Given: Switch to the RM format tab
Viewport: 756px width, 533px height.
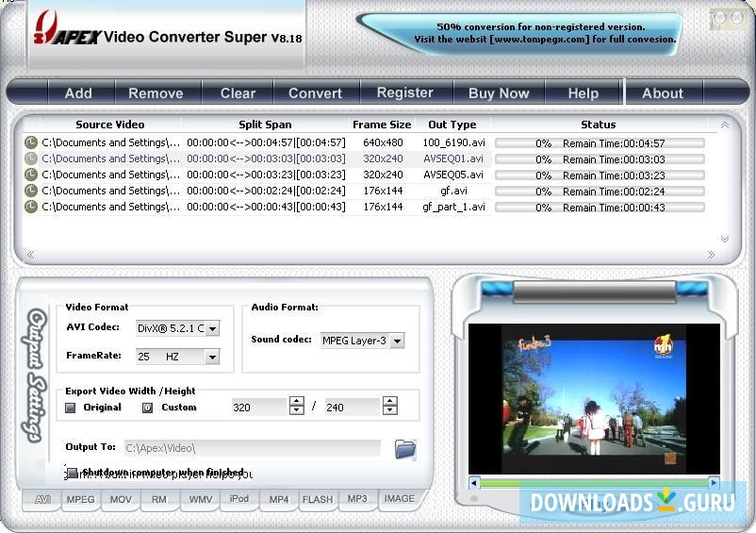Looking at the screenshot, I should pyautogui.click(x=159, y=500).
